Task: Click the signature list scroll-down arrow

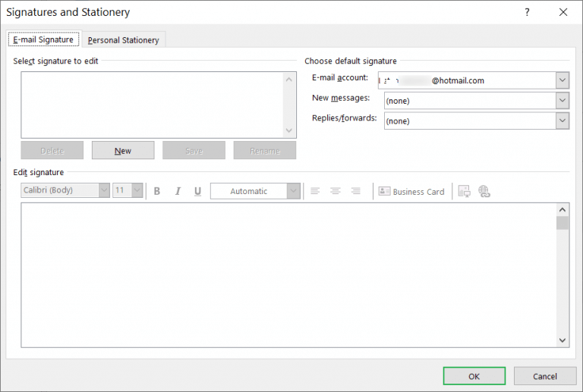Action: coord(289,130)
